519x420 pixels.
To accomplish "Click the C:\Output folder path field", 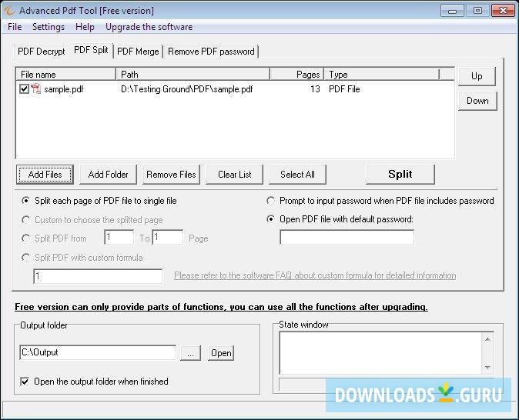I will 98,352.
